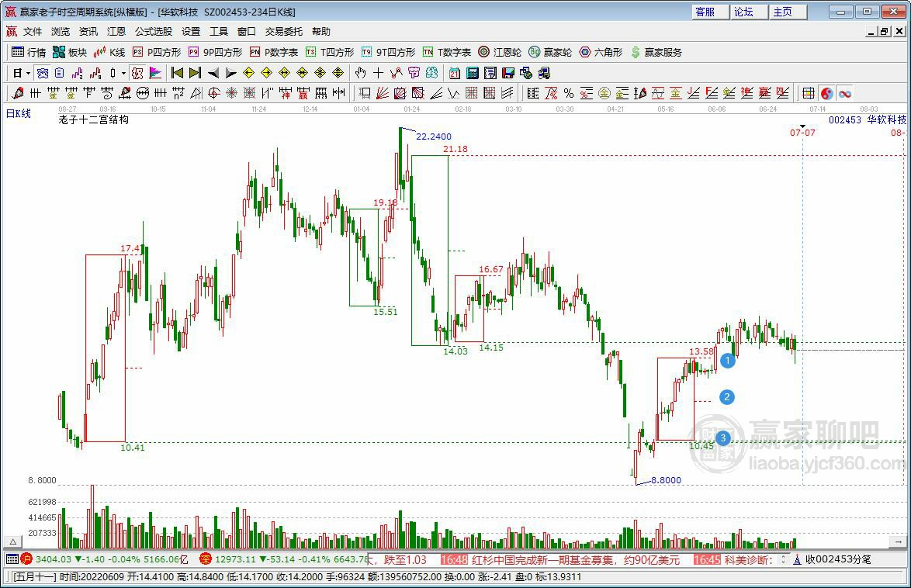Open the 江恩轮 Gann wheel
The image size is (911, 588).
coord(500,52)
